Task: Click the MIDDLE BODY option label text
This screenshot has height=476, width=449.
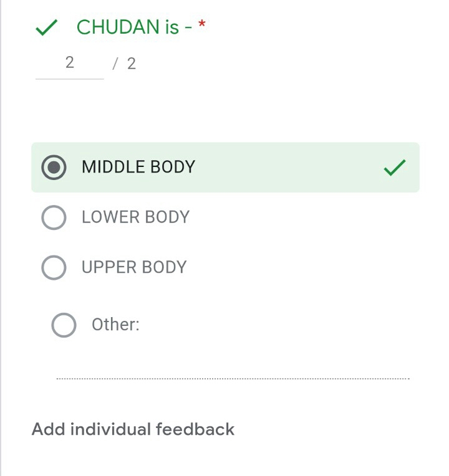Action: tap(138, 167)
